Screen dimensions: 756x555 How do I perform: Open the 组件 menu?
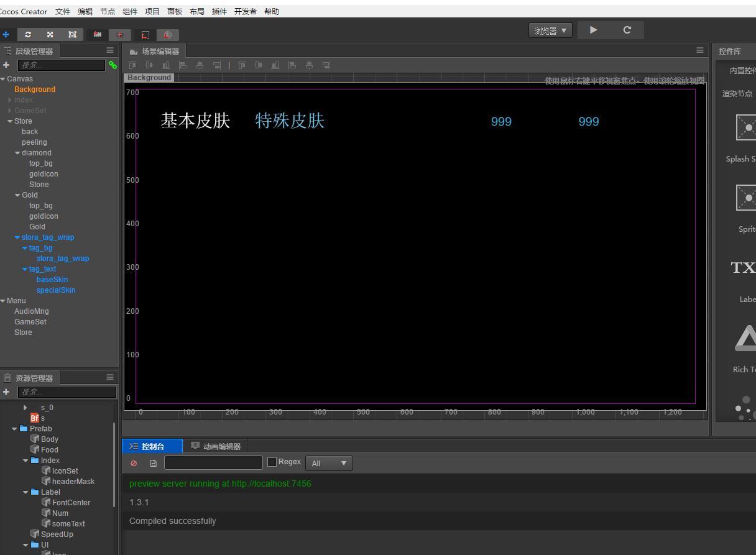coord(130,11)
